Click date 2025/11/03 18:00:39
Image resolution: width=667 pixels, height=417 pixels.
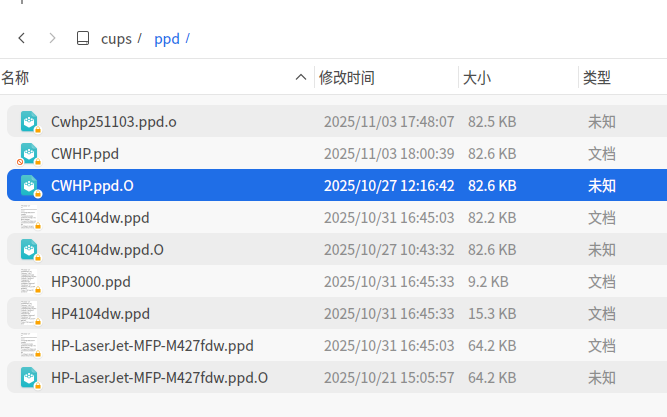(389, 154)
